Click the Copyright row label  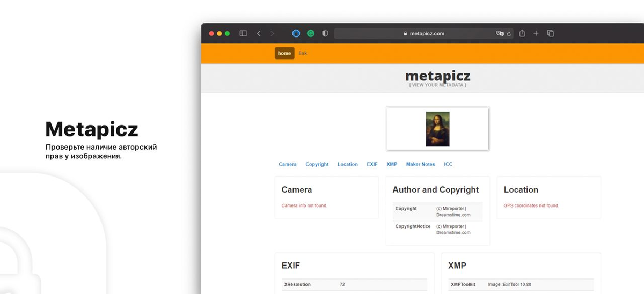(x=406, y=208)
